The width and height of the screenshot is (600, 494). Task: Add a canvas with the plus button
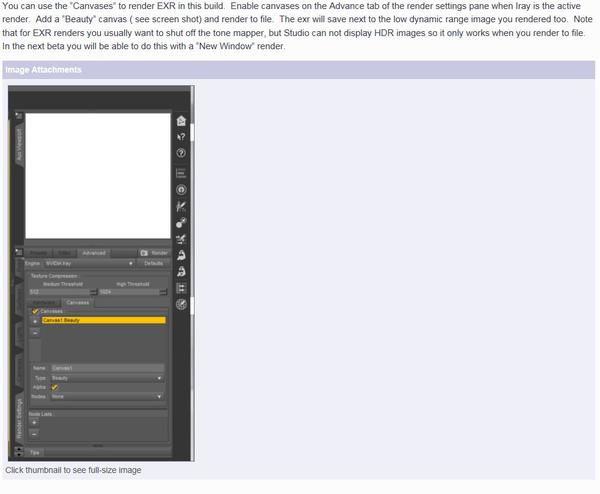pos(35,321)
